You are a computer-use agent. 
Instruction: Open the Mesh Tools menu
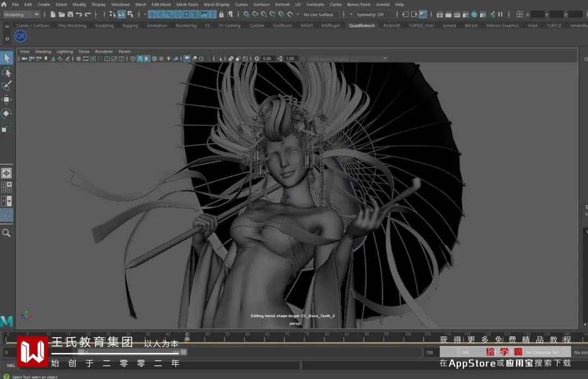coord(187,4)
